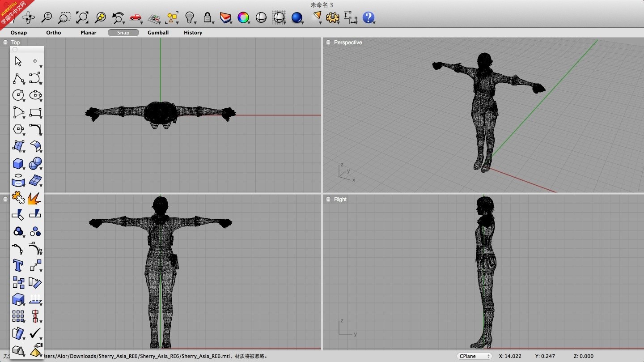Close the floating tool palette
644x362 pixels.
pos(15,49)
